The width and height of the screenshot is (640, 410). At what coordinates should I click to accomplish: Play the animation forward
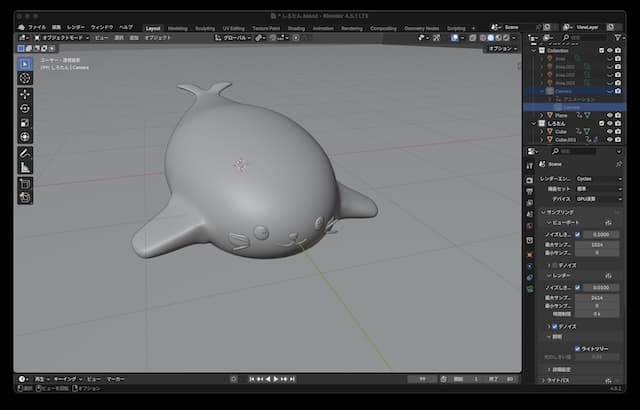276,379
